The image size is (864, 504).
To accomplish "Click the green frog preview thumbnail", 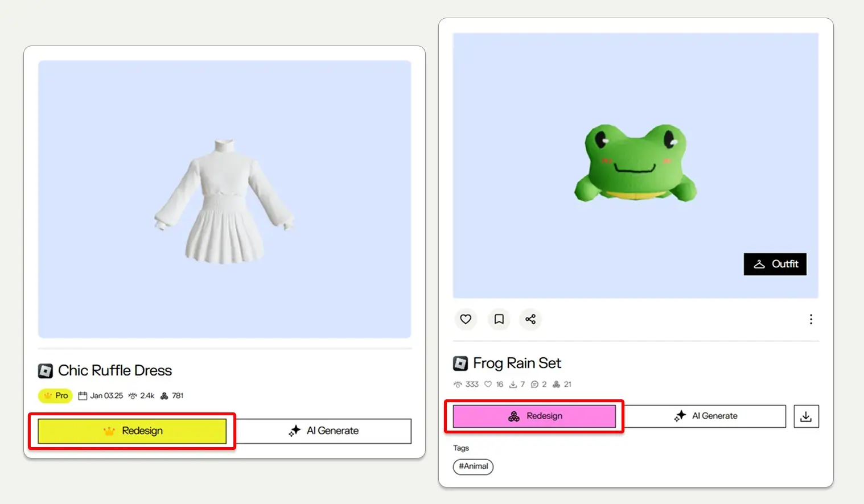I will coord(636,166).
